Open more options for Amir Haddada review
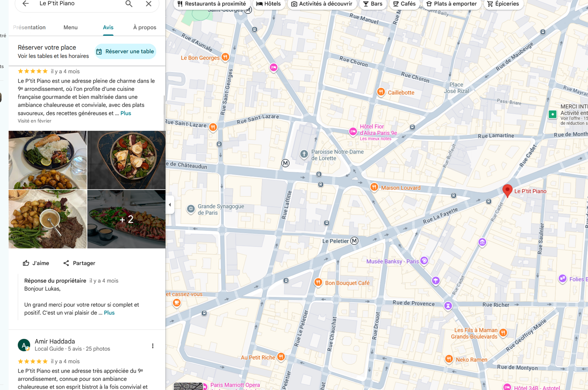 point(153,346)
